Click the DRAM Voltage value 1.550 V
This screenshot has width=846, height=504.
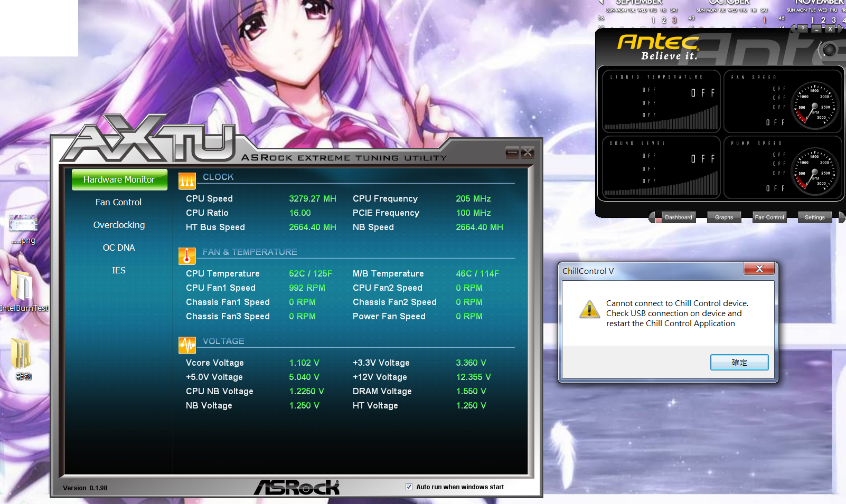[471, 391]
